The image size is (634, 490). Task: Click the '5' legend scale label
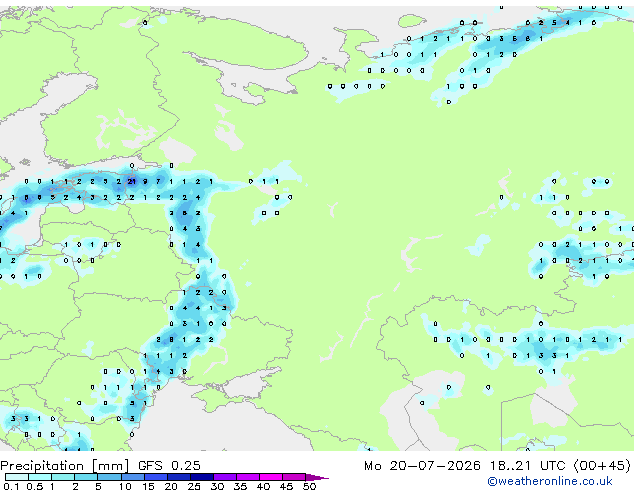(x=98, y=486)
